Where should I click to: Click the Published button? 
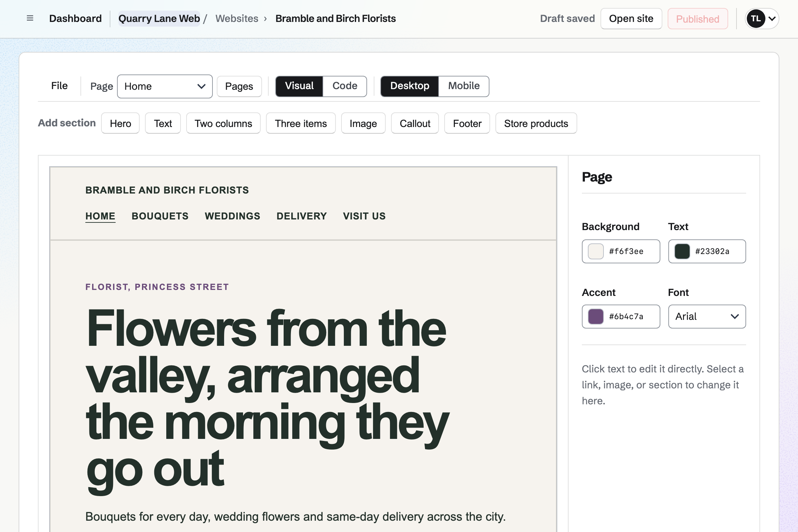(x=698, y=19)
